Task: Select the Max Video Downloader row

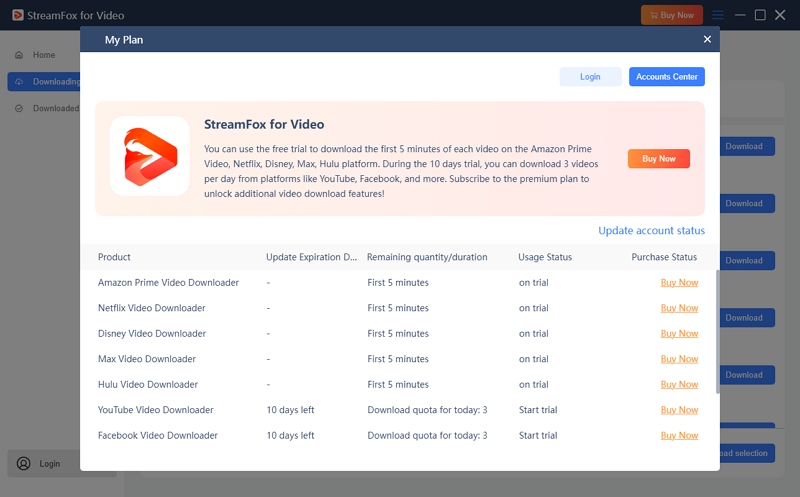Action: [398, 359]
